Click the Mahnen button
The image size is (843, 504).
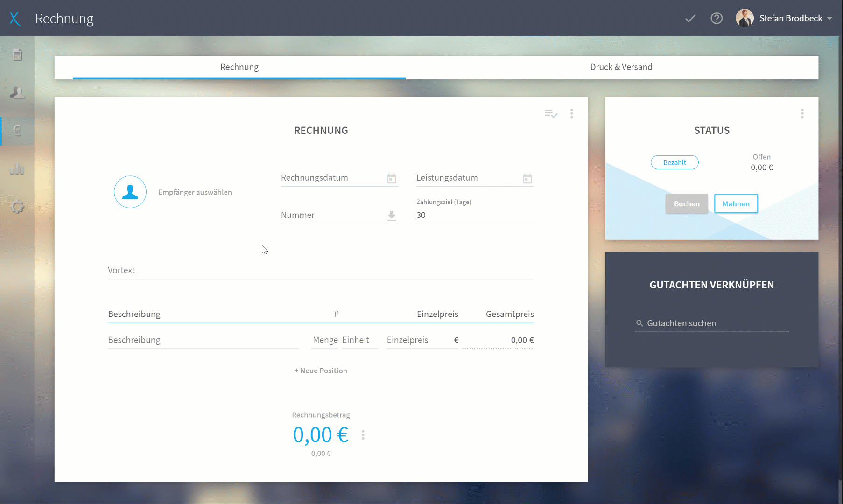pos(736,204)
